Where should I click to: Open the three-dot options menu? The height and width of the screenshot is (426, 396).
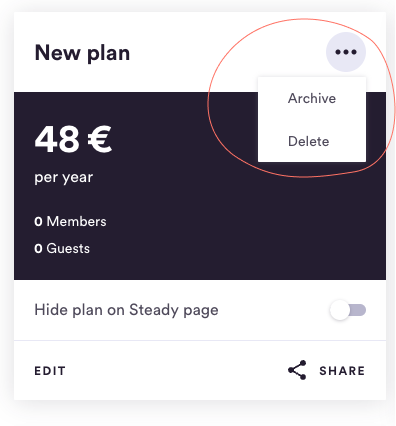point(346,52)
